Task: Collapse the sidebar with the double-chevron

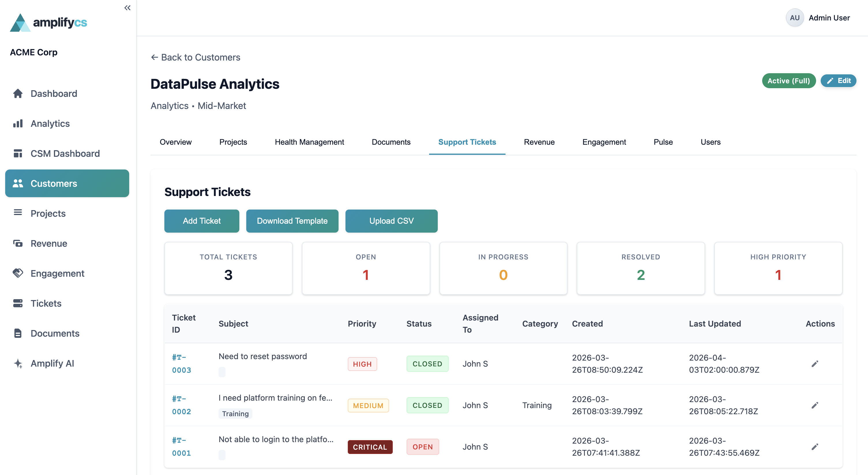Action: point(127,7)
